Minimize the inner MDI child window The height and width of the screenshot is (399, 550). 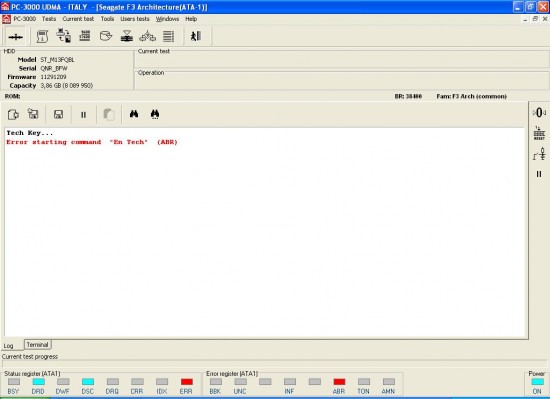(525, 19)
